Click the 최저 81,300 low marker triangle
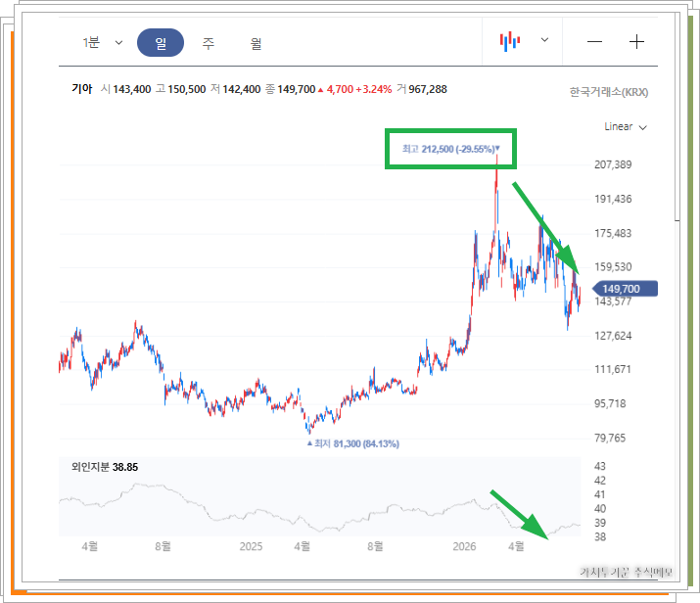 pos(309,443)
